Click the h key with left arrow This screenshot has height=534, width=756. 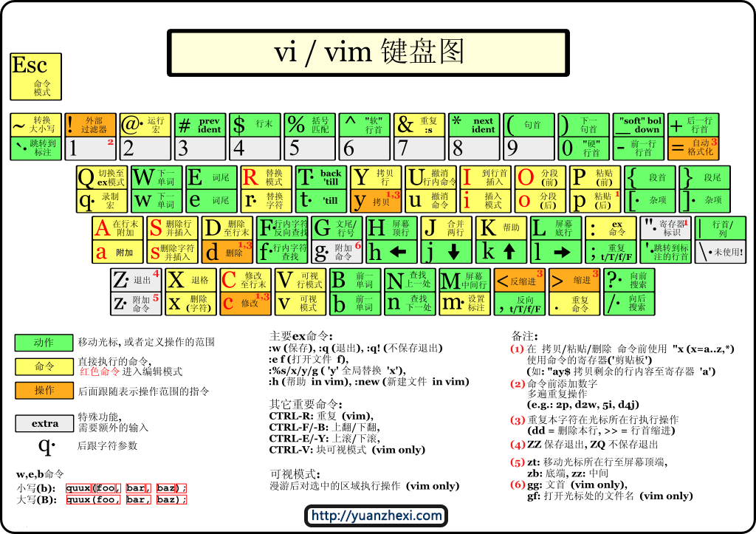pyautogui.click(x=391, y=252)
